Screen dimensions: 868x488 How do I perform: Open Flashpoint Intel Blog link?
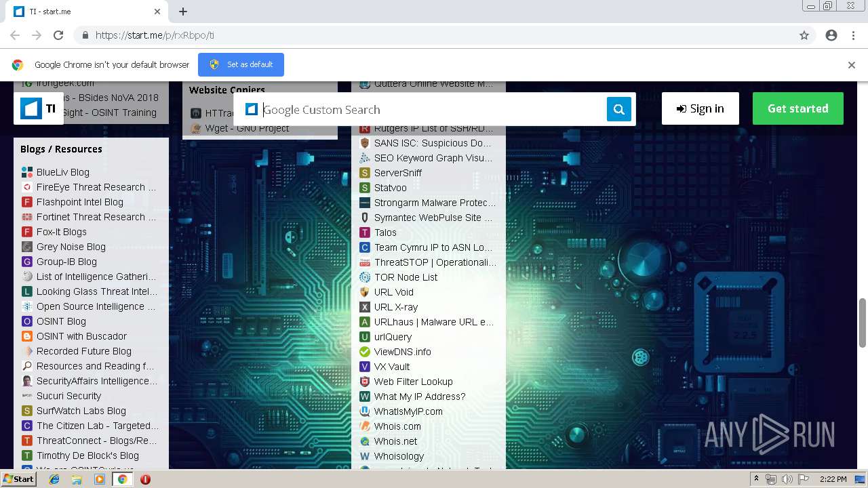(80, 202)
